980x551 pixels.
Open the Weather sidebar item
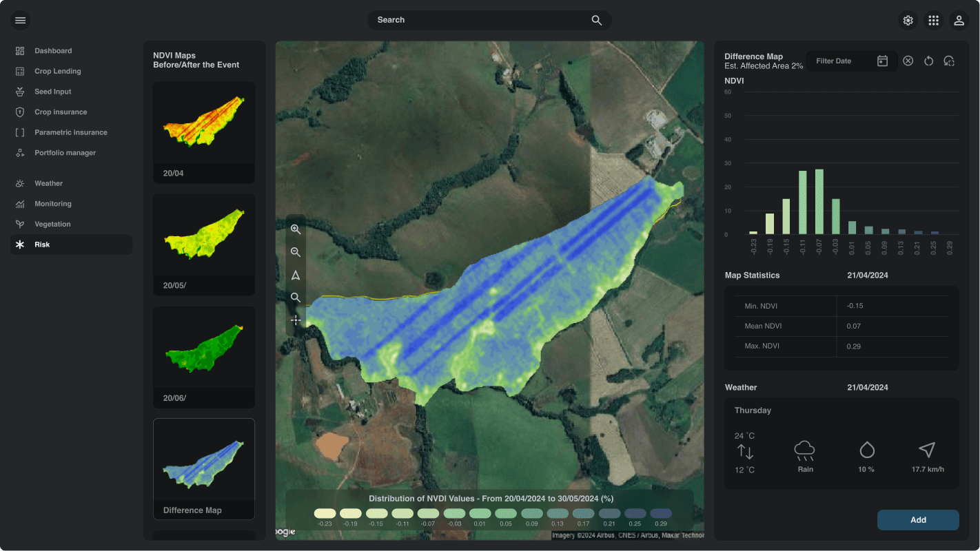pyautogui.click(x=71, y=183)
